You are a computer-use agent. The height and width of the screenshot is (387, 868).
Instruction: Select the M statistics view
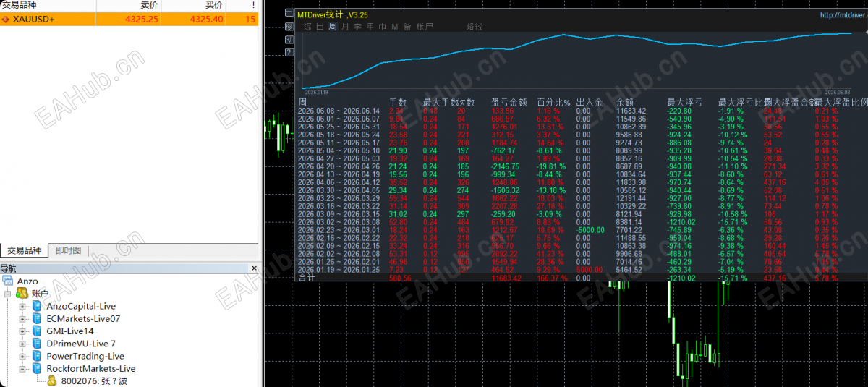[395, 27]
